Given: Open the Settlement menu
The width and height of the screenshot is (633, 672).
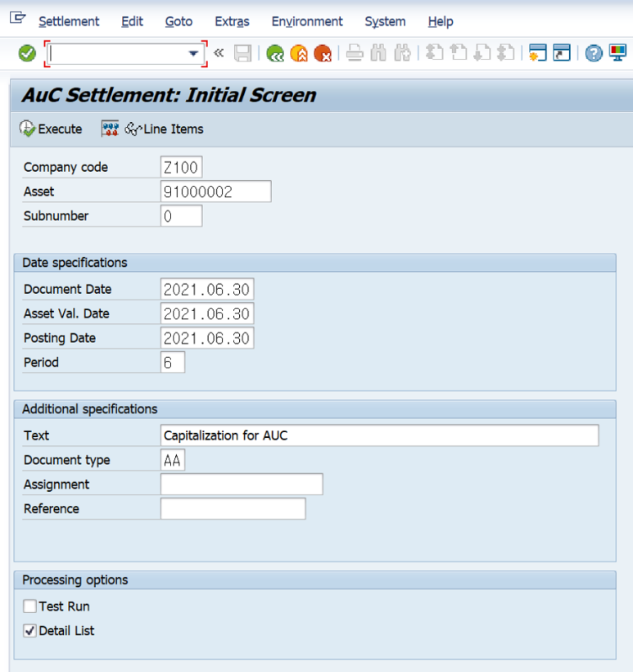Looking at the screenshot, I should click(69, 21).
